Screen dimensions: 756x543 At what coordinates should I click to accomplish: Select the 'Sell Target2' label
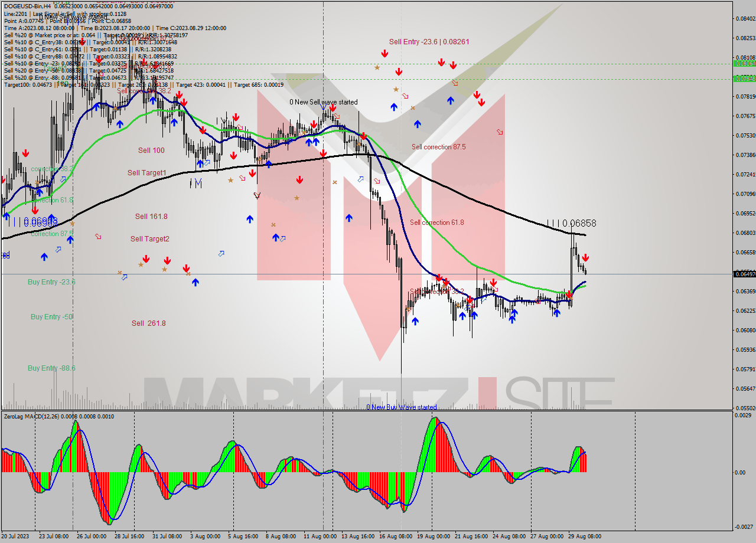150,239
